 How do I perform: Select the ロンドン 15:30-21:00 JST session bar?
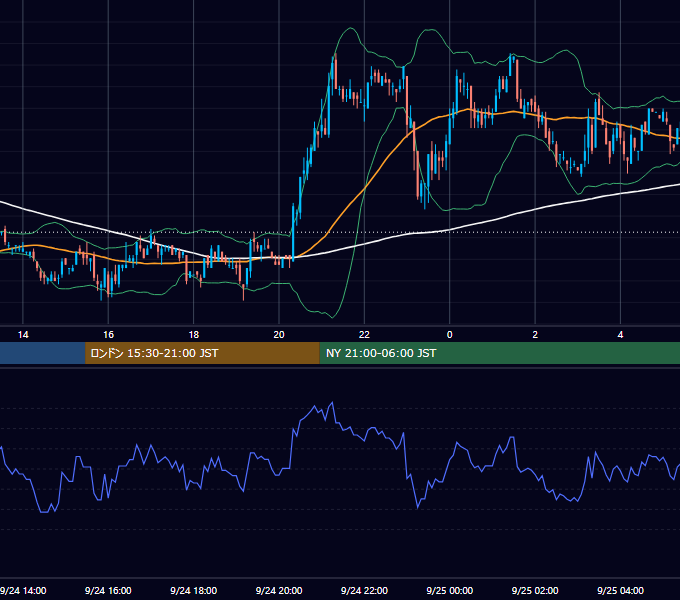202,353
